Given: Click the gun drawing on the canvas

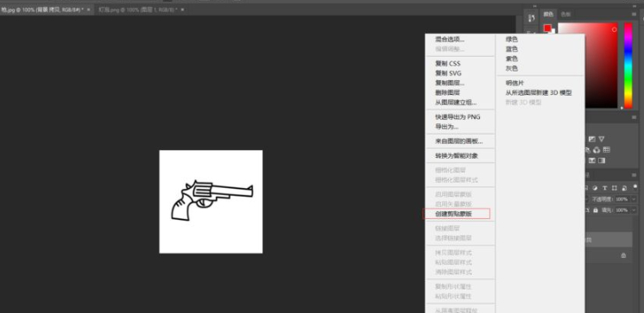Looking at the screenshot, I should [x=212, y=200].
